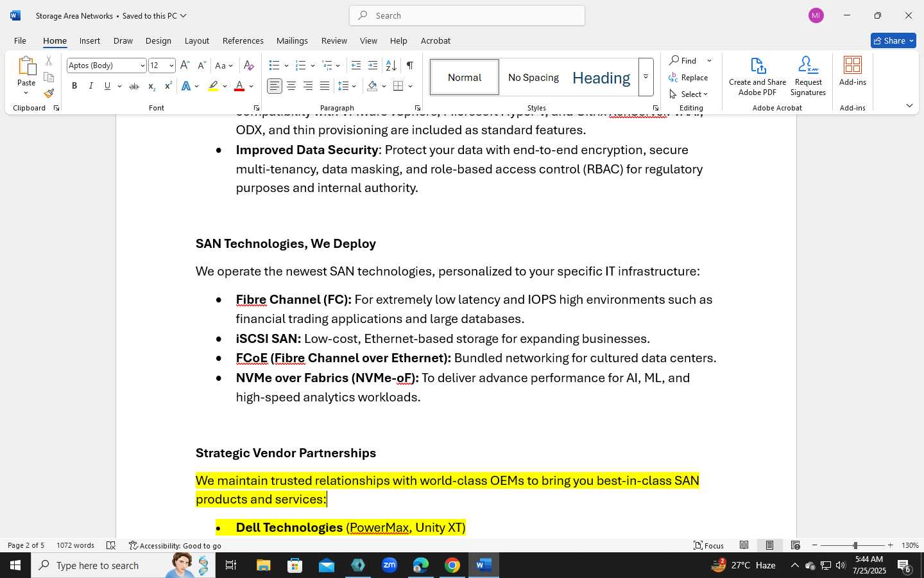The image size is (924, 578).
Task: Click the Search box in title bar
Action: [x=467, y=15]
